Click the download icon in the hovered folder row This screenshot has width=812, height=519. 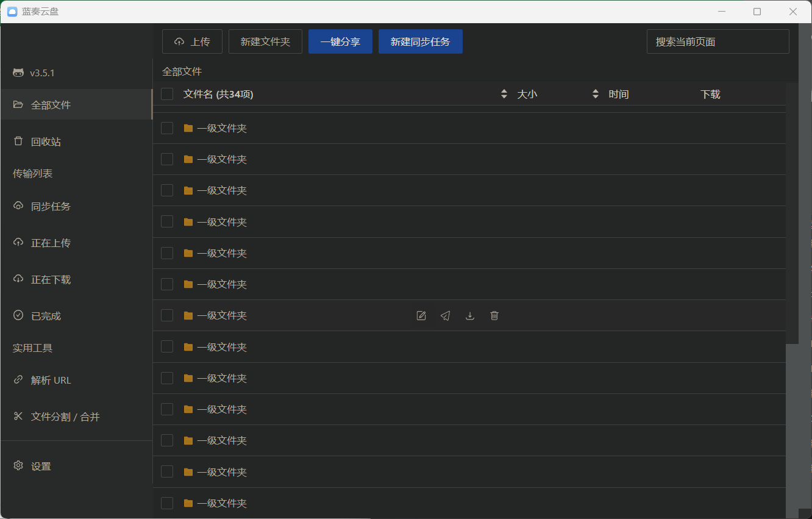(x=470, y=315)
